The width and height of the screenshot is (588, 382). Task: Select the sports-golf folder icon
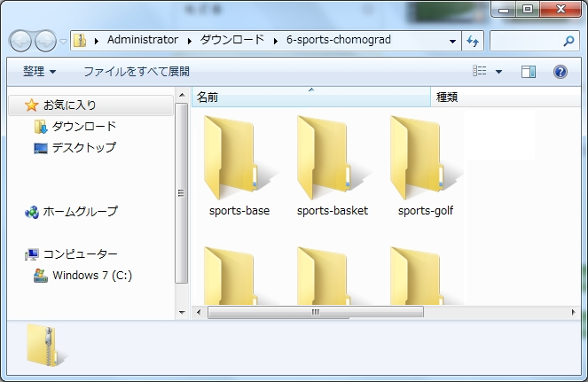click(425, 158)
